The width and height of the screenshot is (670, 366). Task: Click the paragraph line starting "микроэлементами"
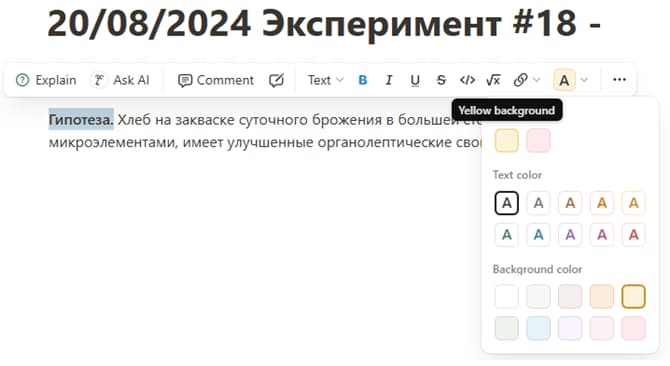click(x=265, y=142)
